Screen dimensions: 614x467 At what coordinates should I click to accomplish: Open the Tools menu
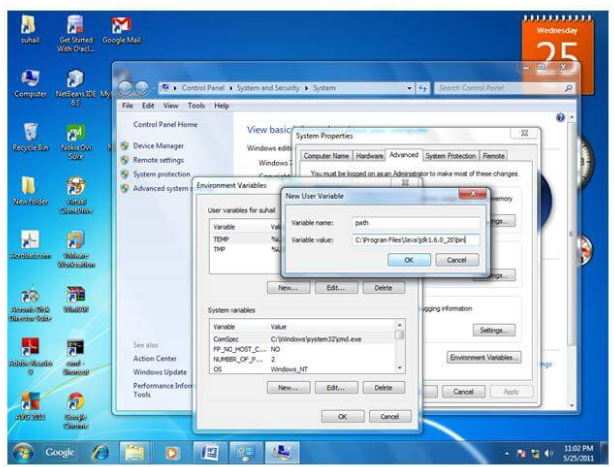(x=196, y=106)
